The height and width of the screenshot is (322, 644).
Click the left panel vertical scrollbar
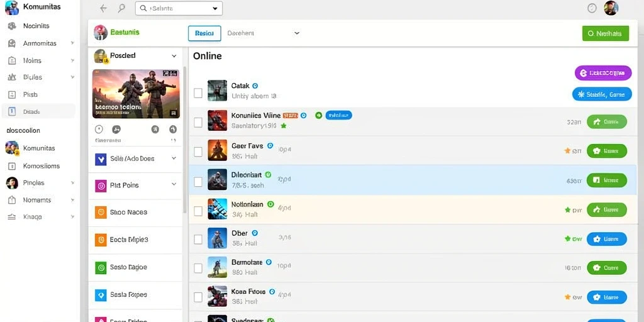click(x=184, y=140)
